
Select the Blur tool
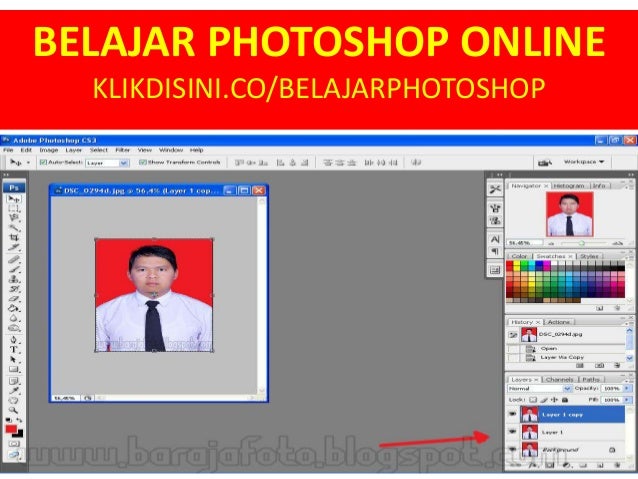click(x=14, y=318)
